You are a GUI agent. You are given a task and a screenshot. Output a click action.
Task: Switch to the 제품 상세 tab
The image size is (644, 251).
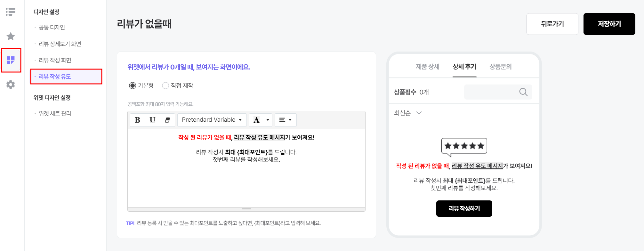(428, 67)
